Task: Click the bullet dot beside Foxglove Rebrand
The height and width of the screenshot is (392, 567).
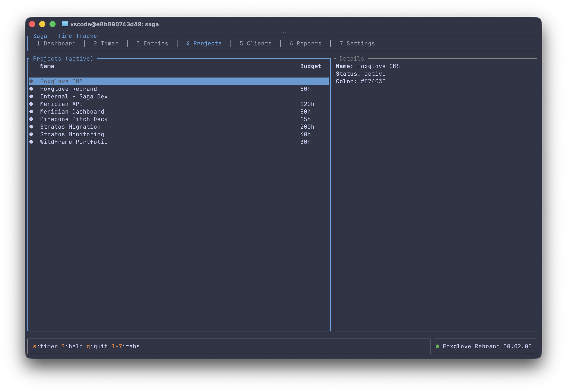Action: pos(31,89)
